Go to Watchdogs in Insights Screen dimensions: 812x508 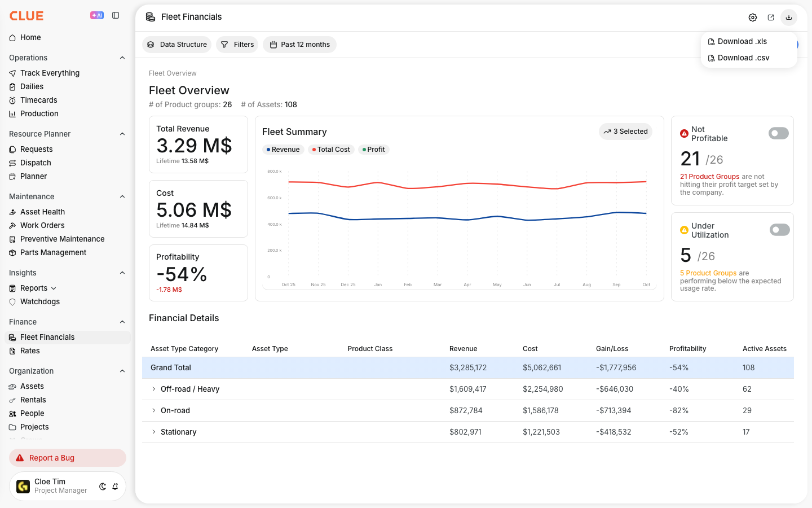coord(68,302)
